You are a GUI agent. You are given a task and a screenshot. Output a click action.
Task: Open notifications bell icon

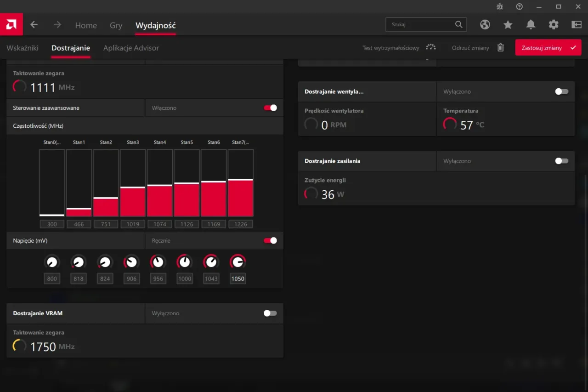pos(531,25)
